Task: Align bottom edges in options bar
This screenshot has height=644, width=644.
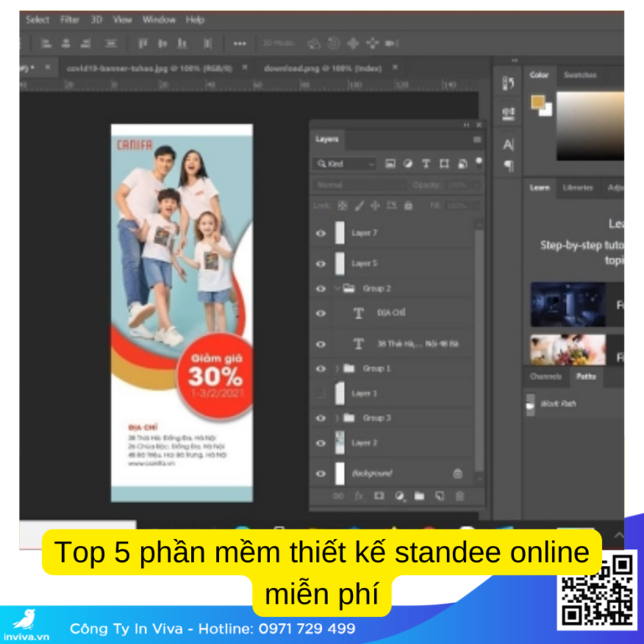Action: (x=182, y=43)
